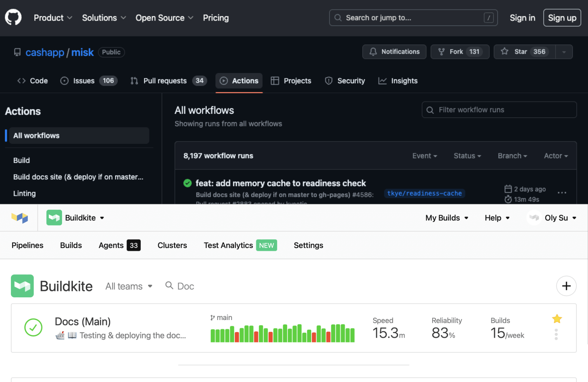This screenshot has height=382, width=588.
Task: Click the Notifications bell button
Action: point(394,52)
